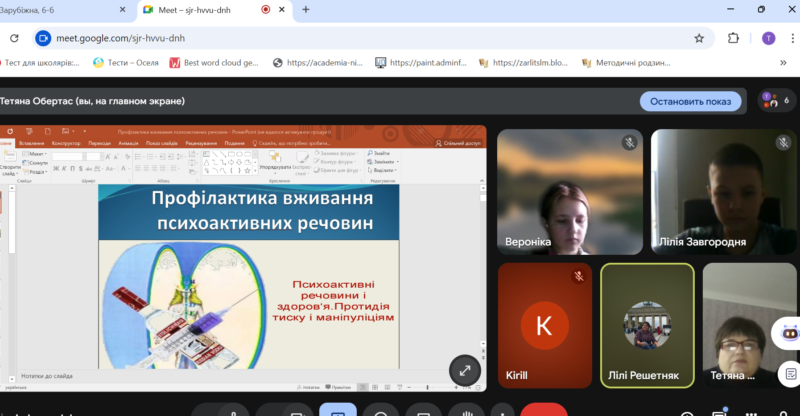This screenshot has width=800, height=416.
Task: Click the muted mic icon on Kirill's tile
Action: tap(578, 276)
